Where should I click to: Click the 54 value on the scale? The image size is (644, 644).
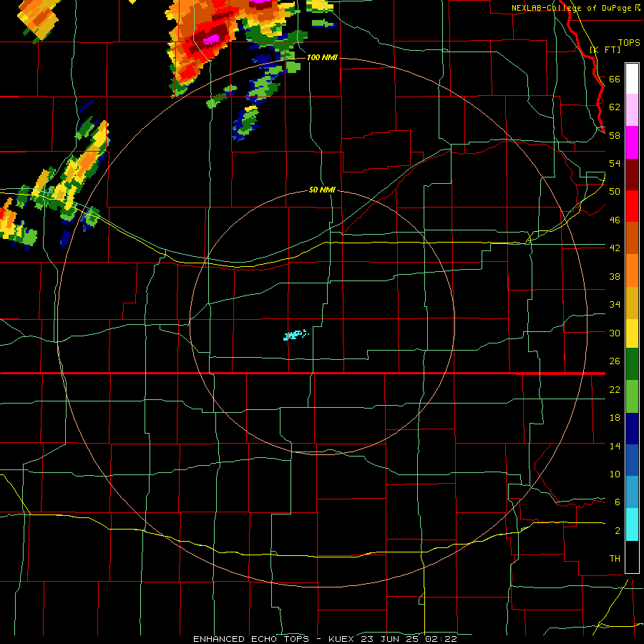pos(615,163)
